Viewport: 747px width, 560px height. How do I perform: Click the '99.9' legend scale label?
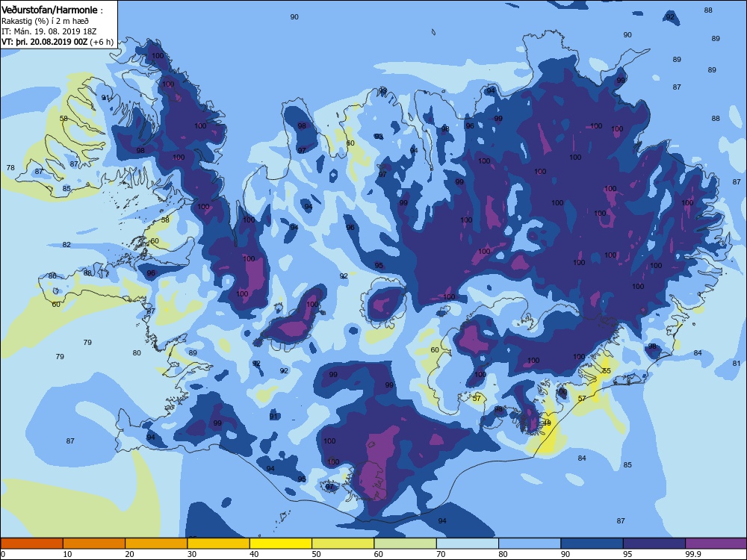coord(692,554)
